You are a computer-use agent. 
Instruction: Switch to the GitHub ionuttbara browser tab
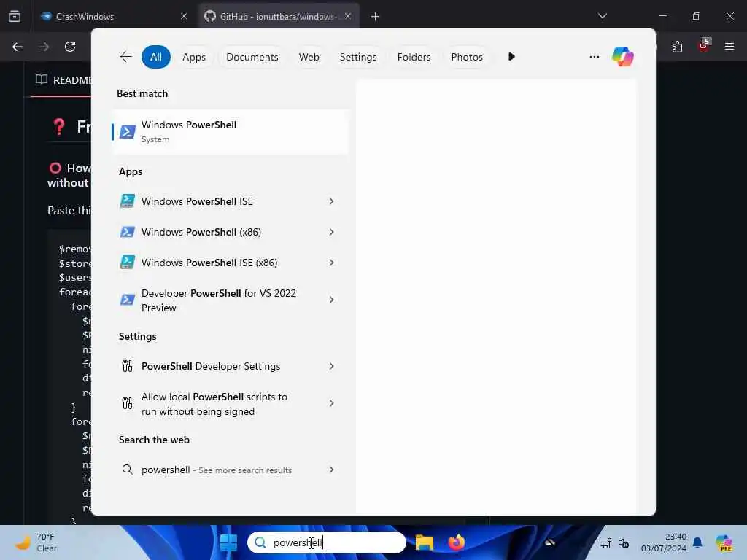click(x=278, y=17)
